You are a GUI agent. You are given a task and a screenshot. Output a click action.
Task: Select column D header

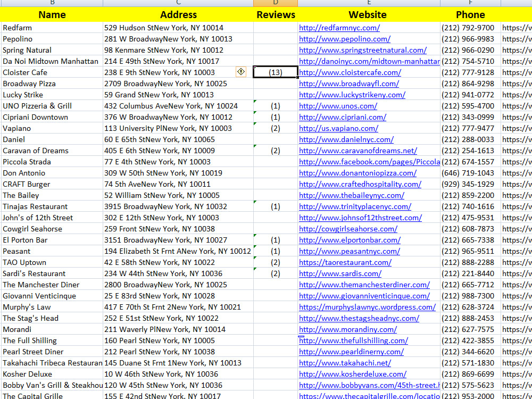(x=276, y=3)
